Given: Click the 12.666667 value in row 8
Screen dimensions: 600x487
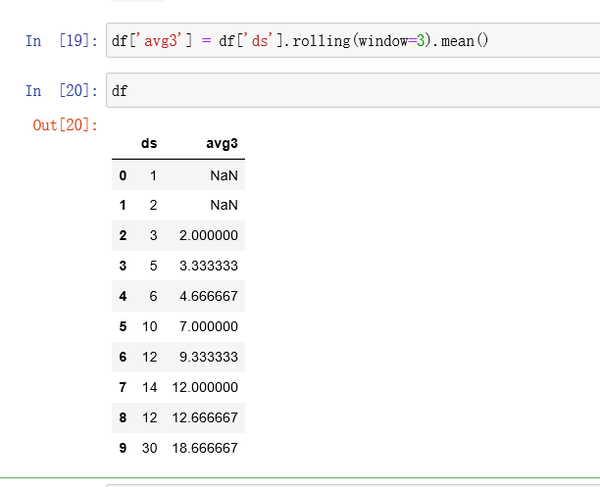Looking at the screenshot, I should click(205, 418).
